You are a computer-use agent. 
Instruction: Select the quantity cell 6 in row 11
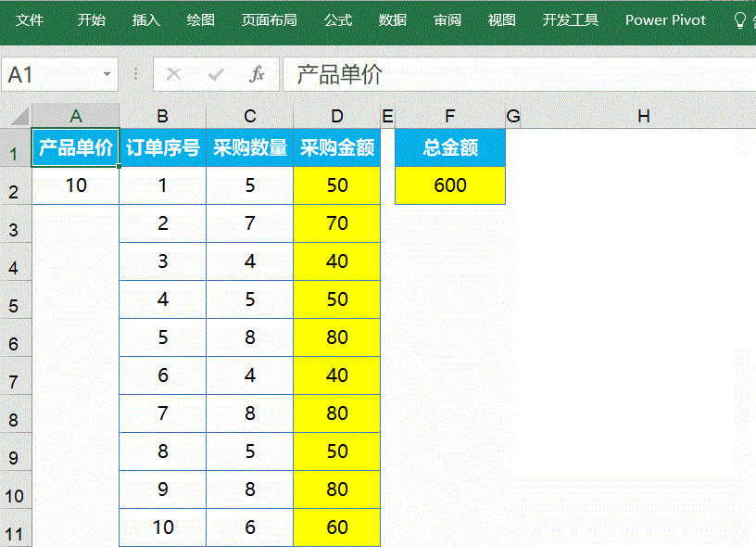(x=250, y=528)
